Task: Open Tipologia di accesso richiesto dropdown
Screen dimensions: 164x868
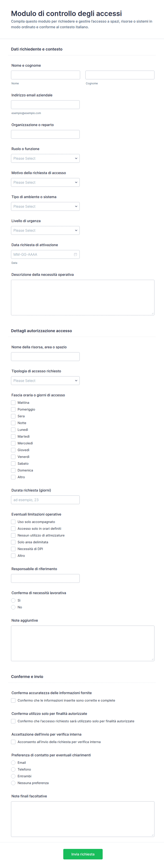Action: coord(45,380)
